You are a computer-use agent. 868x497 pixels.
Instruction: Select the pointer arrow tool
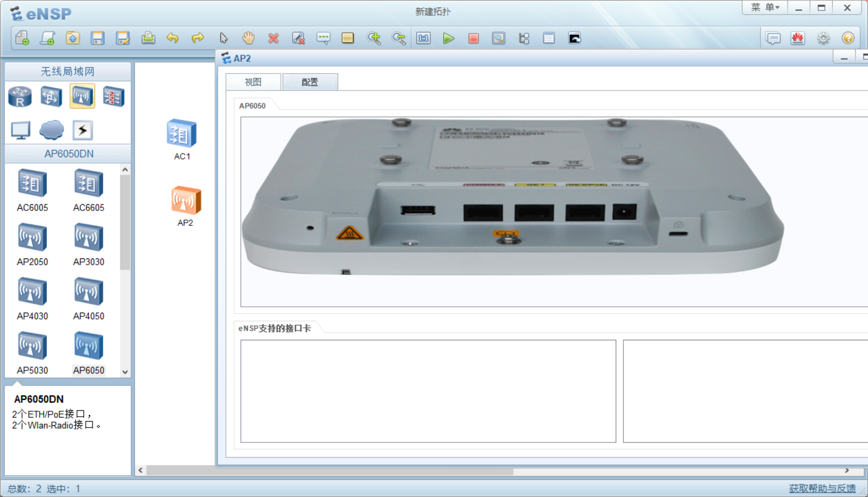click(223, 38)
